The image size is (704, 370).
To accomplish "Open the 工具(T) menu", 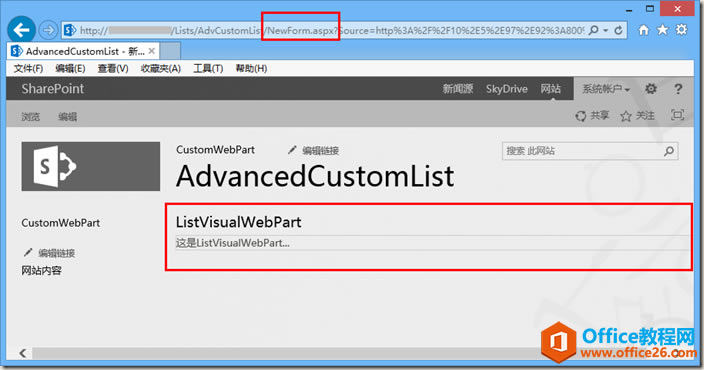I will (x=208, y=68).
